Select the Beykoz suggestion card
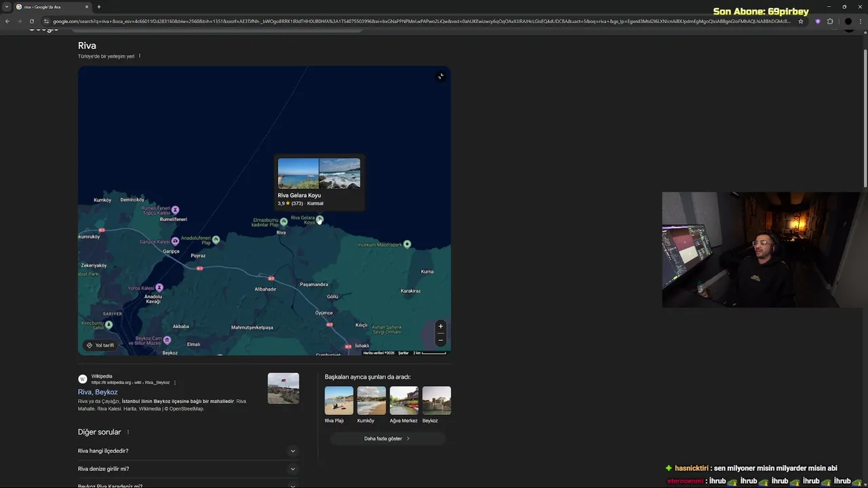Viewport: 868px width, 488px height. [x=437, y=405]
